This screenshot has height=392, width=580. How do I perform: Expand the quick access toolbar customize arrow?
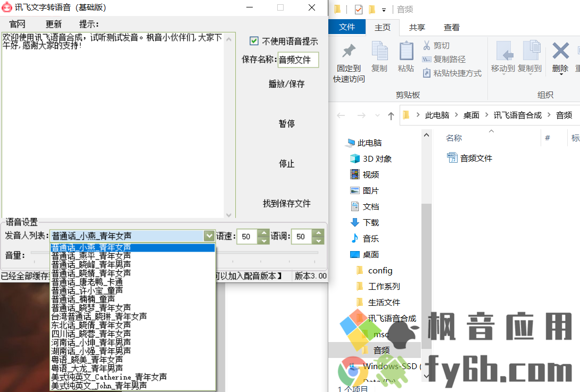[x=384, y=10]
